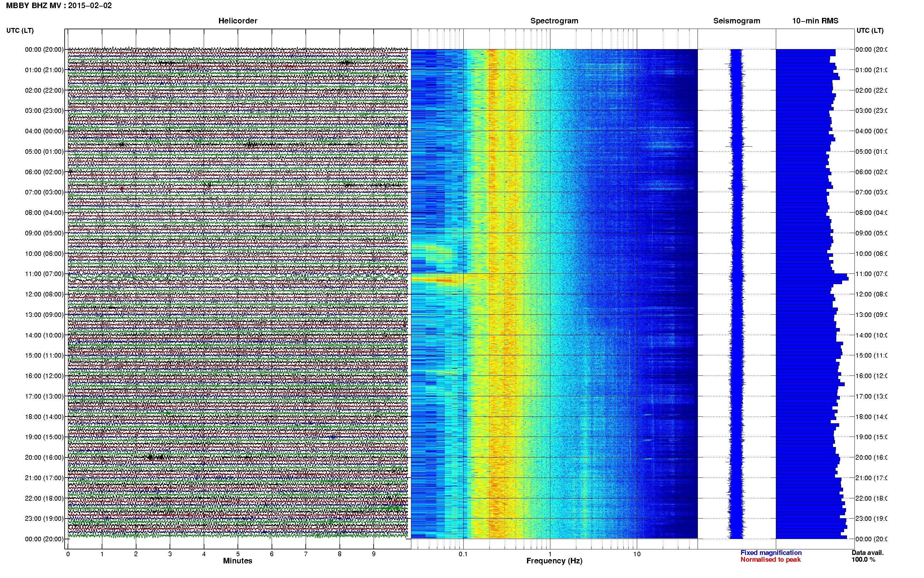Click the blue 'Fixed magnification' legend text
The height and width of the screenshot is (578, 924).
(771, 553)
